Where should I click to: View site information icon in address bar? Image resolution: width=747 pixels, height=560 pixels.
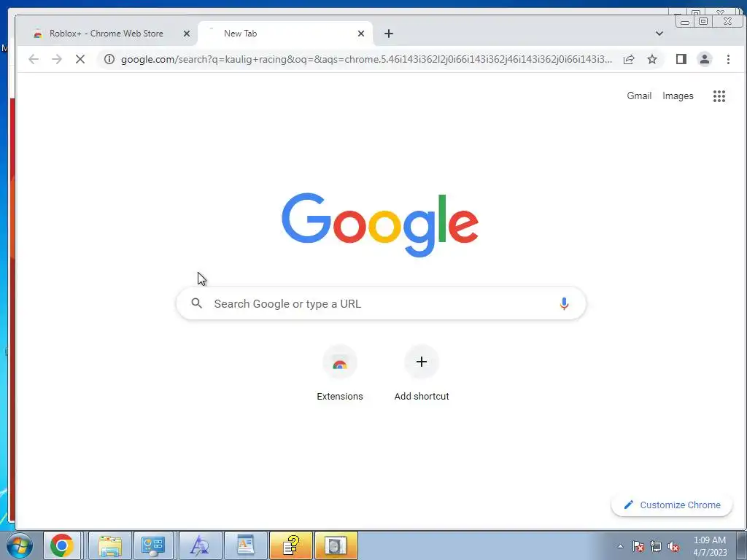click(x=109, y=59)
